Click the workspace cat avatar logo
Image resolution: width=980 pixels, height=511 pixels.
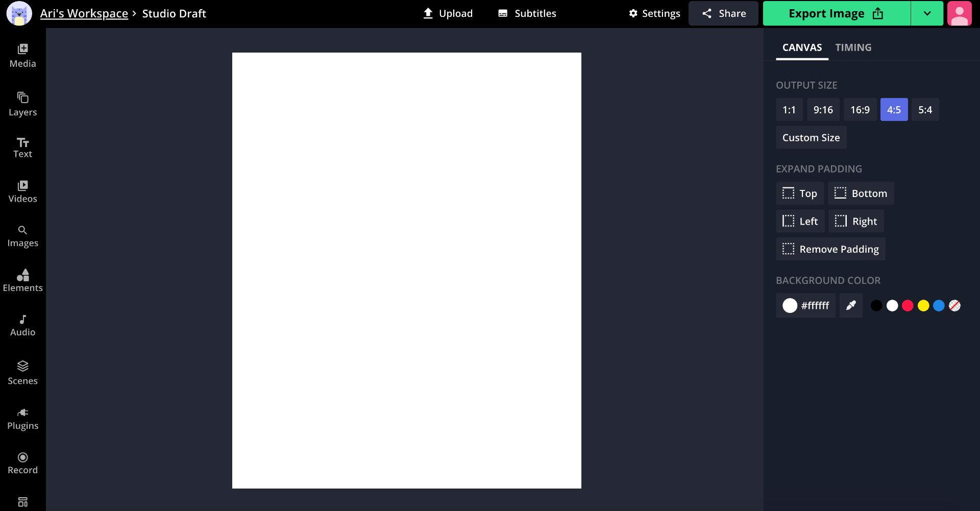(19, 13)
